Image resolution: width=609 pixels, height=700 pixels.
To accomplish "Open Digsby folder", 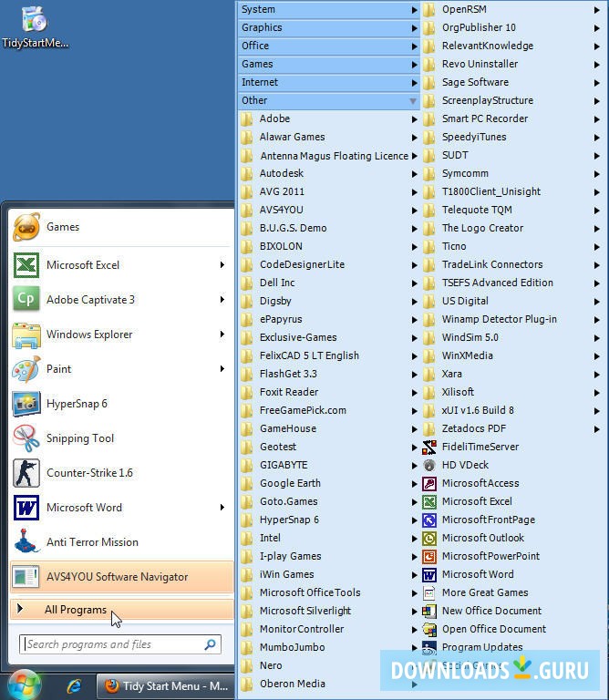I will pyautogui.click(x=329, y=301).
